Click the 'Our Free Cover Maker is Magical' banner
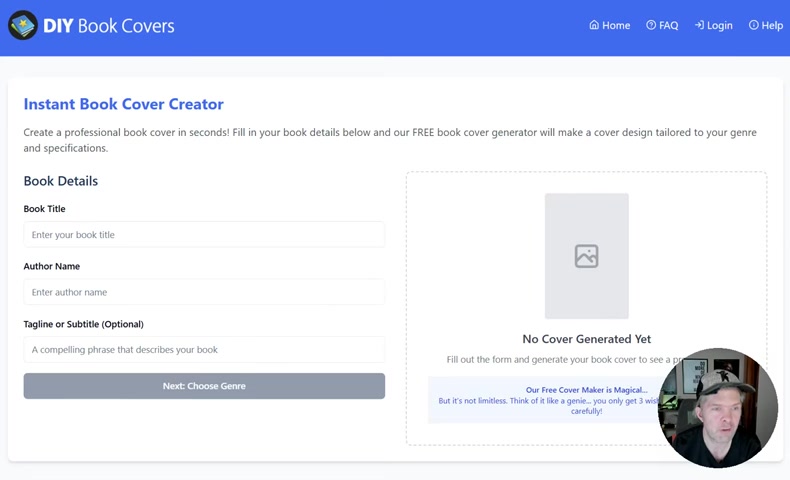This screenshot has height=480, width=790. tap(545, 400)
